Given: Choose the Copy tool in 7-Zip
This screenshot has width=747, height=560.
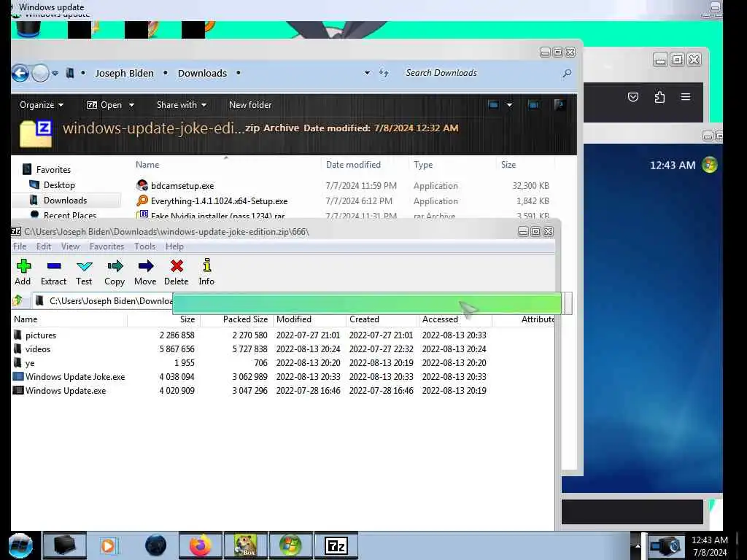Looking at the screenshot, I should (115, 272).
